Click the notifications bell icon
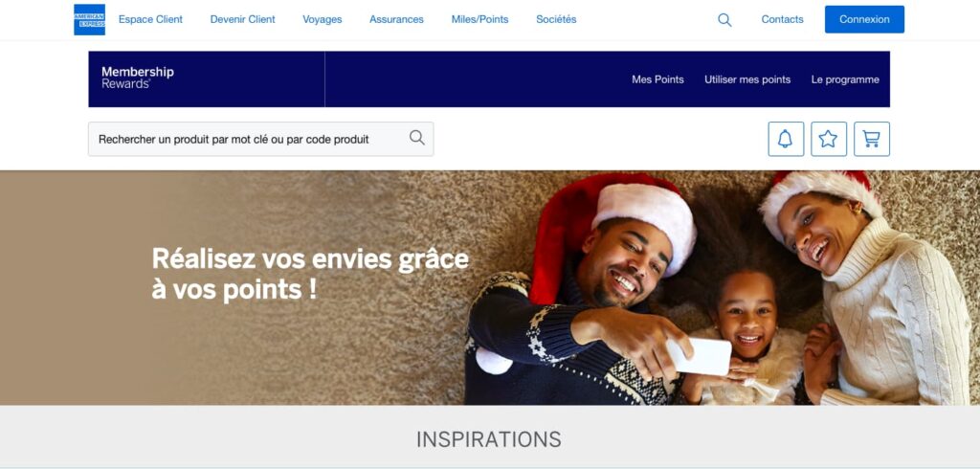The height and width of the screenshot is (469, 980). pos(786,139)
